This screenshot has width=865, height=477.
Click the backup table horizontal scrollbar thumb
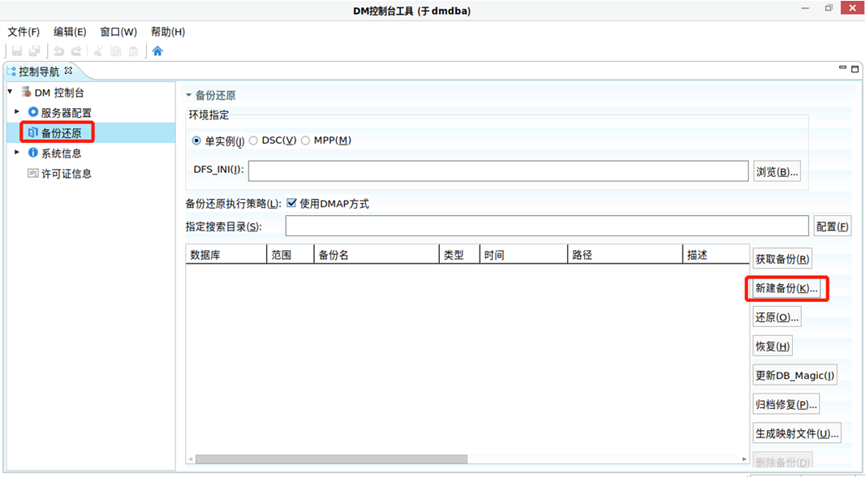[x=331, y=459]
